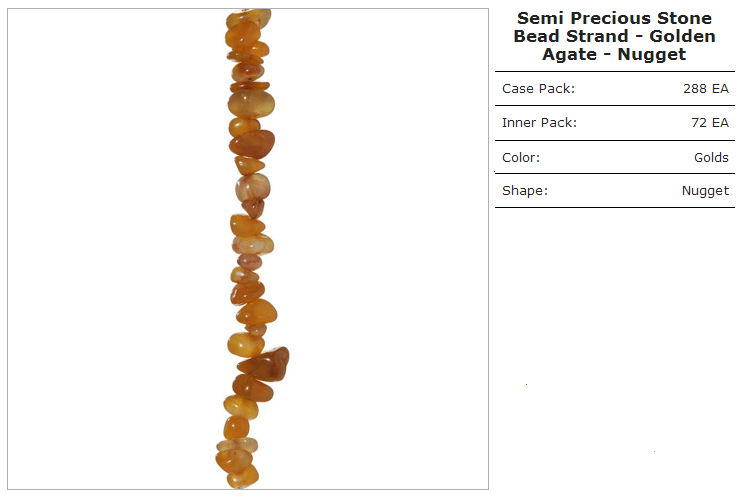Click the pale white-striped bead mid-strand
Image resolution: width=739 pixels, height=496 pixels.
[253, 187]
